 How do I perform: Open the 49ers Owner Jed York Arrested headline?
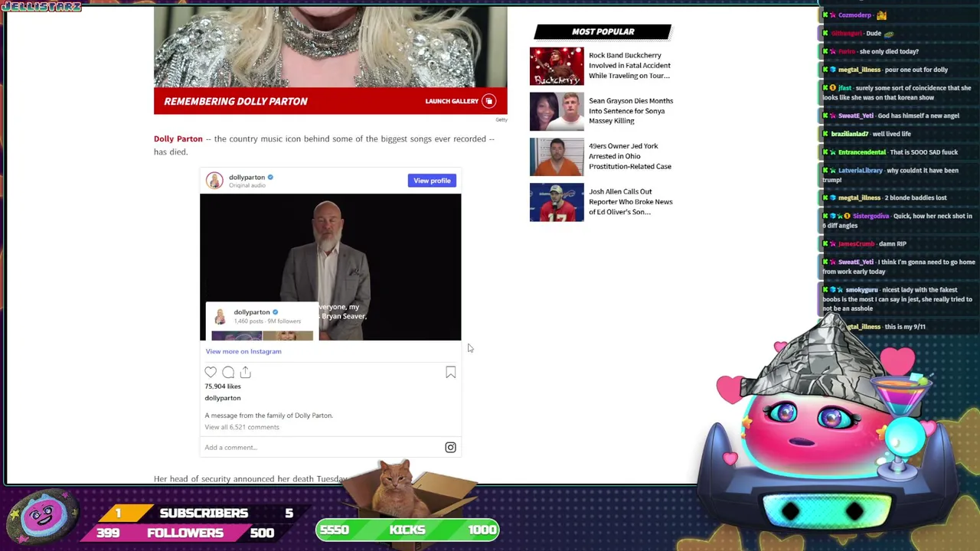pyautogui.click(x=630, y=156)
